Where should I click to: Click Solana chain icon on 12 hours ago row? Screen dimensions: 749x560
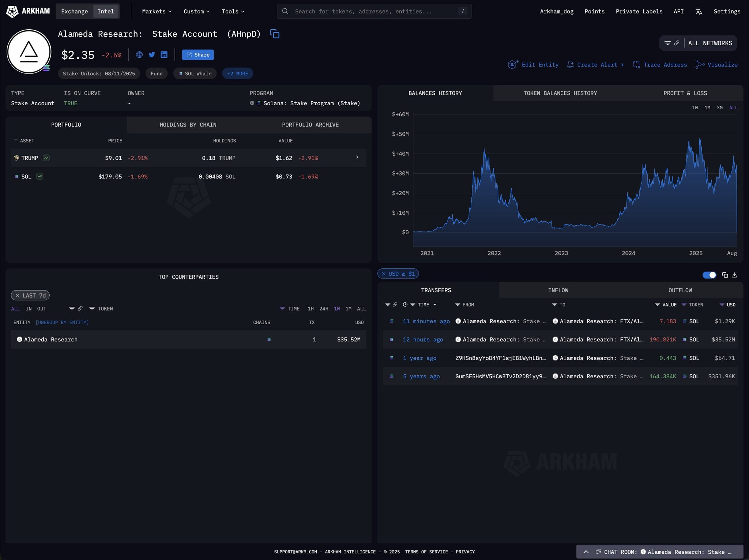coord(392,340)
